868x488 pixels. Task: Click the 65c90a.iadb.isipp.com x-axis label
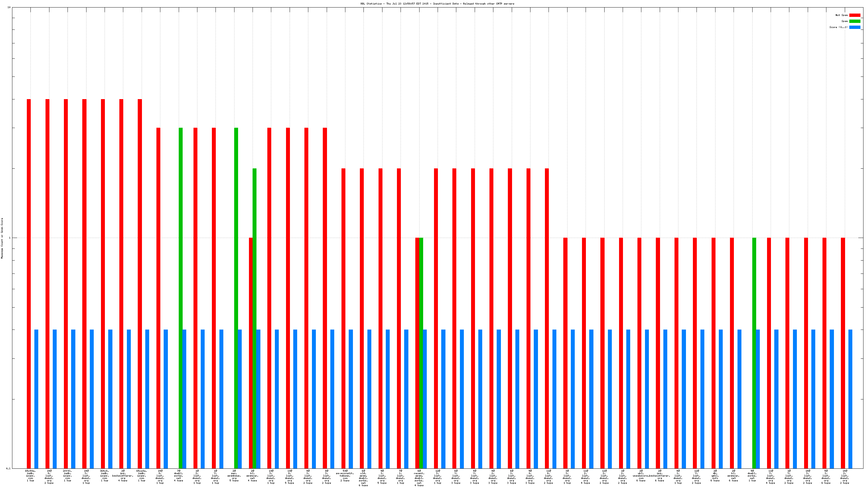coord(30,476)
